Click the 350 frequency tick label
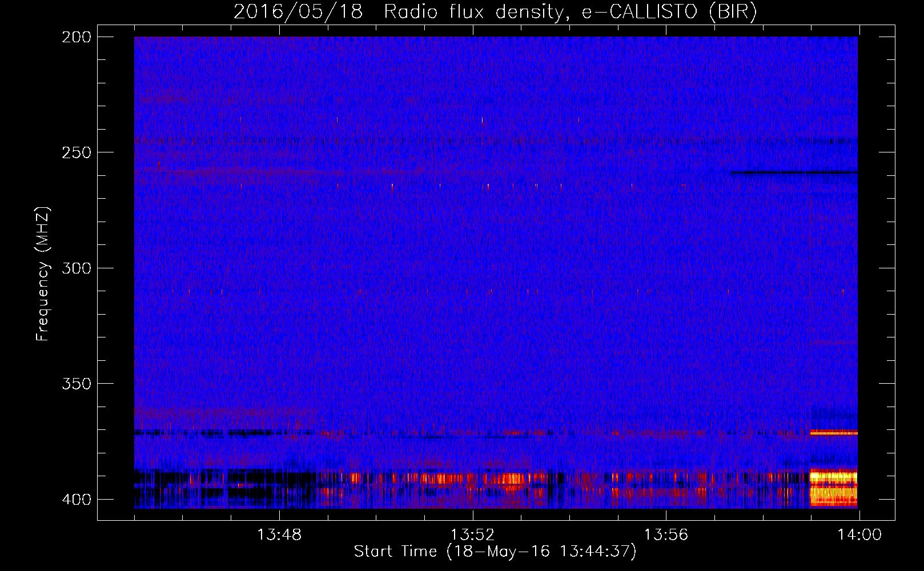Viewport: 924px width, 571px height. pyautogui.click(x=77, y=384)
